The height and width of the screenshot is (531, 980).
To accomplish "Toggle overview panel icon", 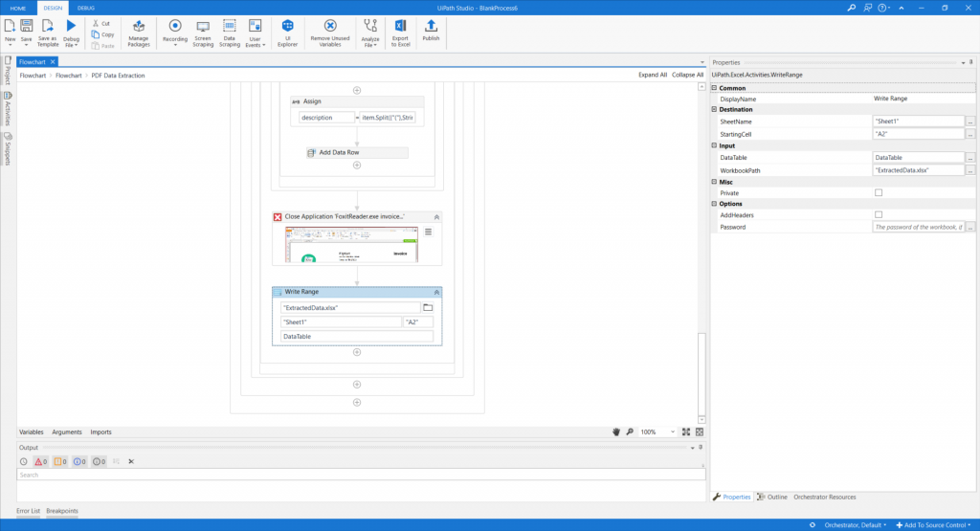I will click(700, 431).
